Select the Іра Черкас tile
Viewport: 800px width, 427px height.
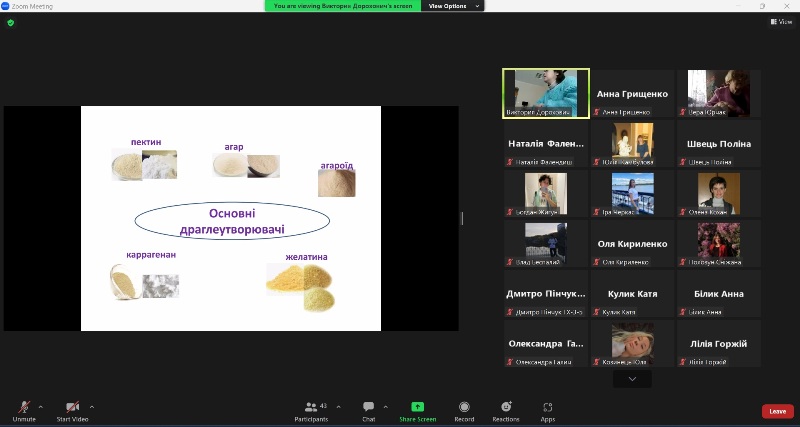click(x=632, y=193)
